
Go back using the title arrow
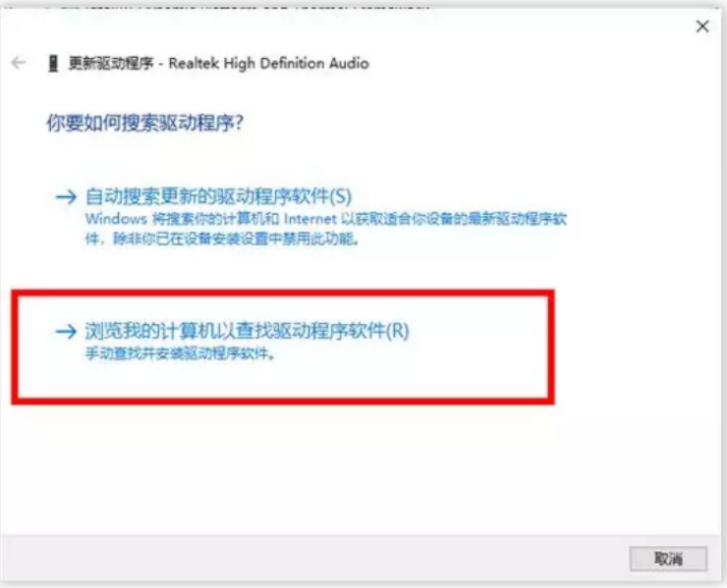pyautogui.click(x=18, y=63)
